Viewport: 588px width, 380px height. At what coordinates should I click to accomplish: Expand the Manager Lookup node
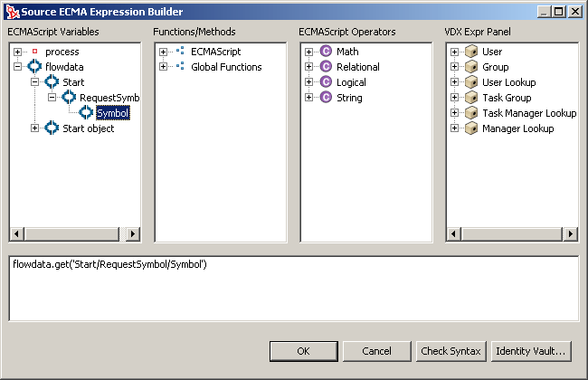454,128
